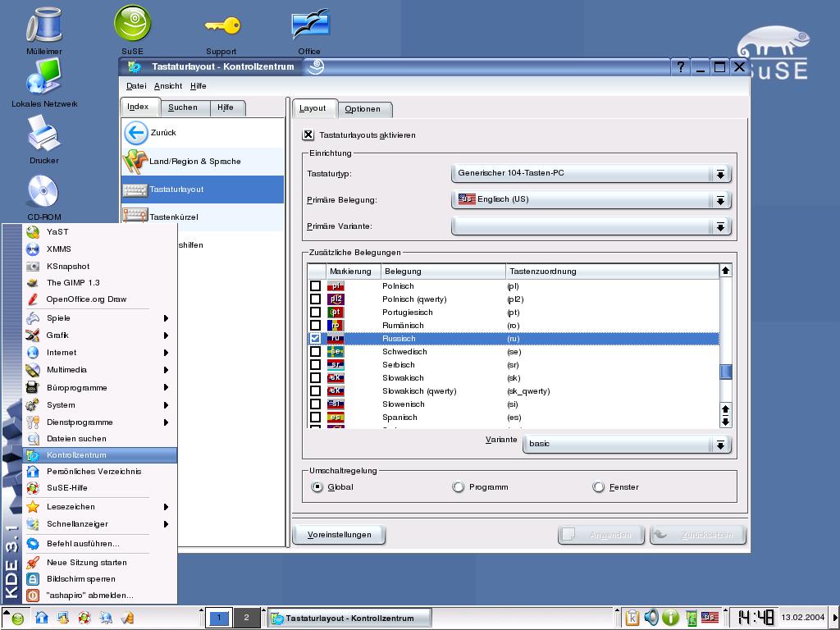This screenshot has width=840, height=630.
Task: Click the Anwenden button
Action: [601, 535]
